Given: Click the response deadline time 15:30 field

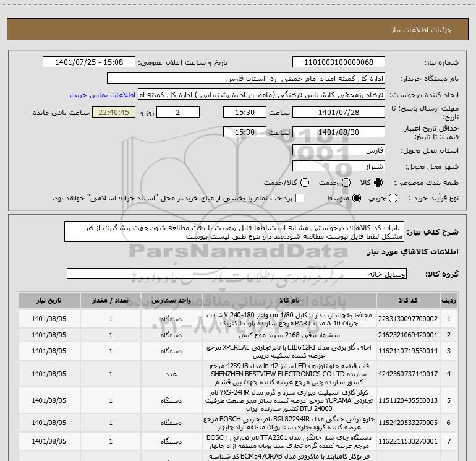Looking at the screenshot, I should [x=245, y=112].
